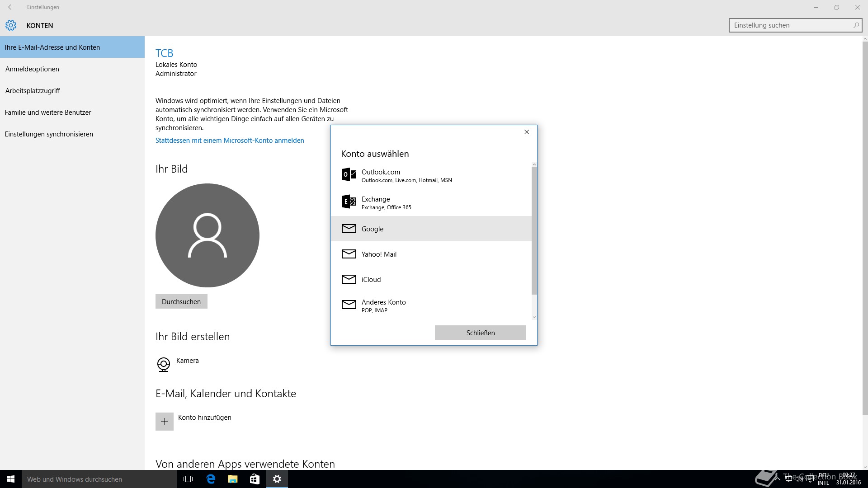Click the Exchange logo icon

click(349, 202)
